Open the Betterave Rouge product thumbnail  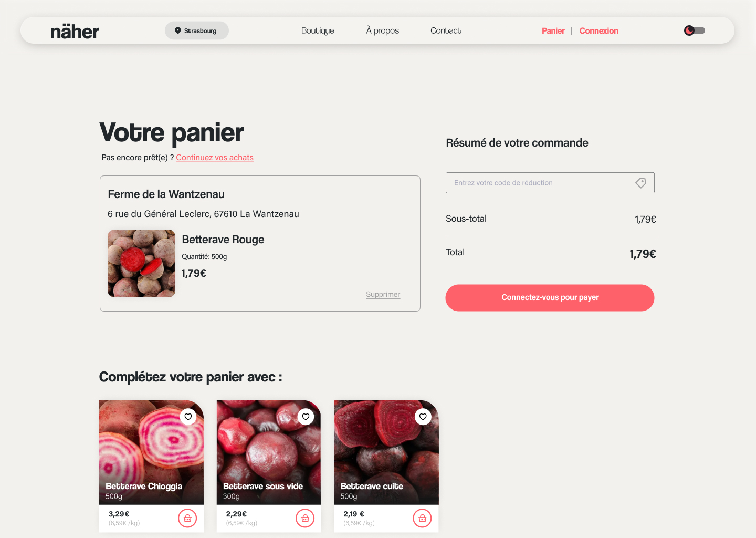pos(142,263)
